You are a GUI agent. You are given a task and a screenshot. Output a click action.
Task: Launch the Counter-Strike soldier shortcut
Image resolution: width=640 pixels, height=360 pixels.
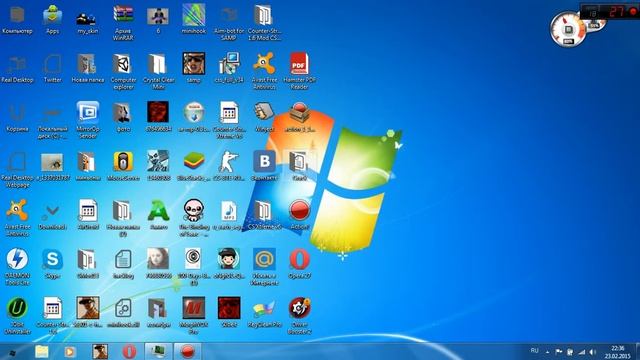coord(229,167)
